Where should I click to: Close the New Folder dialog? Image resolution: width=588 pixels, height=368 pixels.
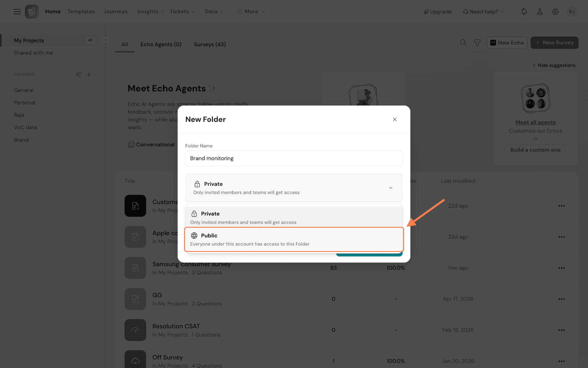coord(395,119)
